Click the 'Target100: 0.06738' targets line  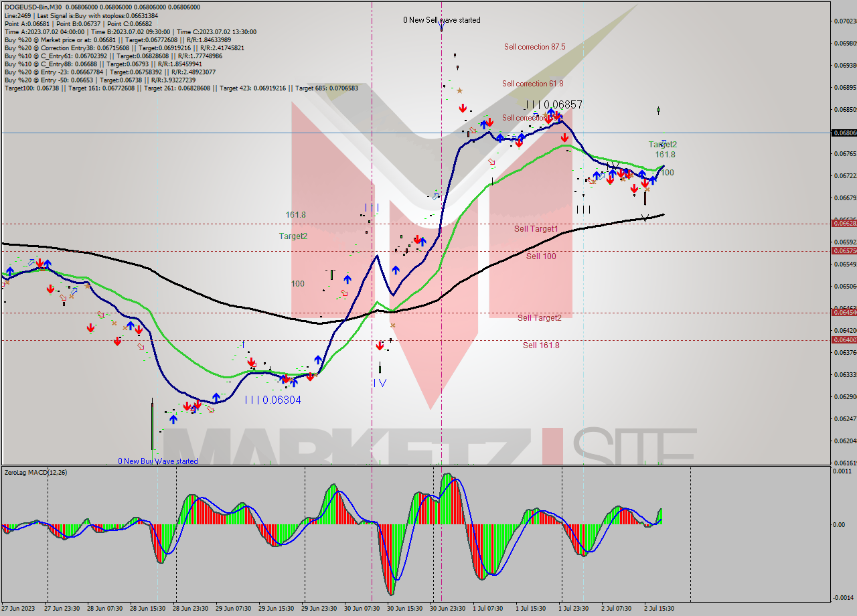pyautogui.click(x=181, y=88)
